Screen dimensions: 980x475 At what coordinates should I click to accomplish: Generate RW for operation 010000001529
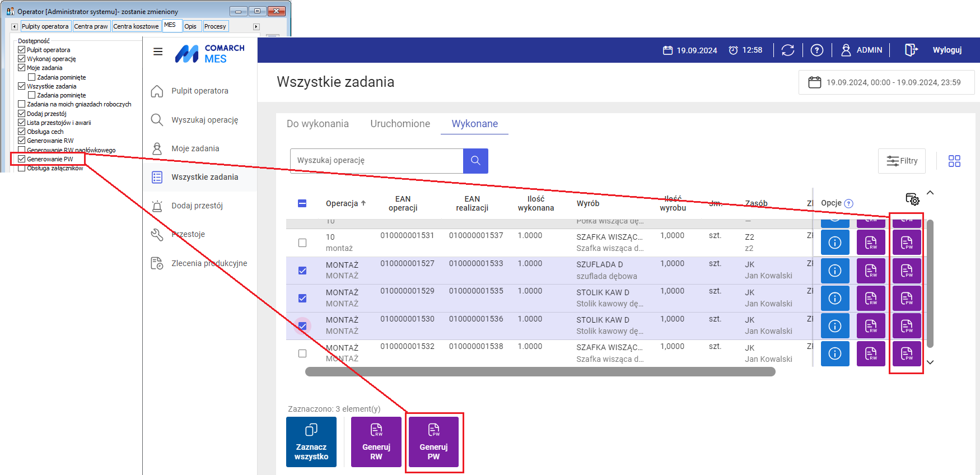click(871, 298)
